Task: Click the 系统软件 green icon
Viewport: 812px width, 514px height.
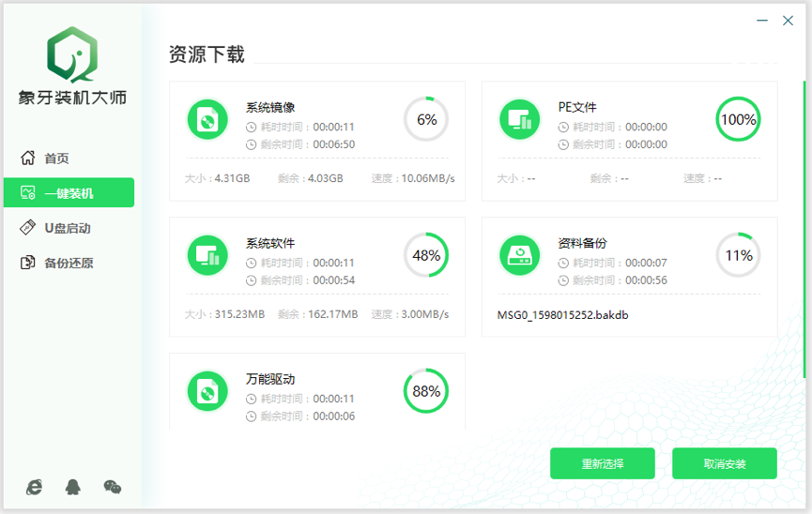Action: coord(207,255)
